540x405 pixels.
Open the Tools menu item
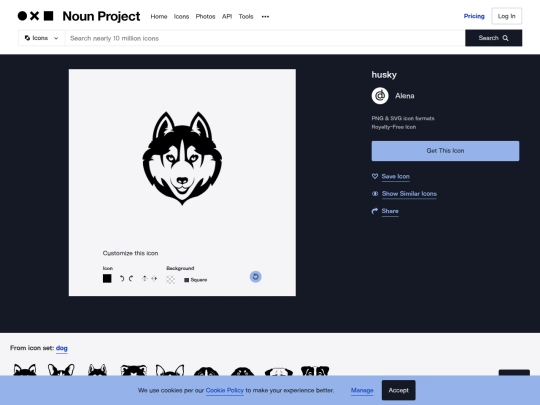click(246, 17)
